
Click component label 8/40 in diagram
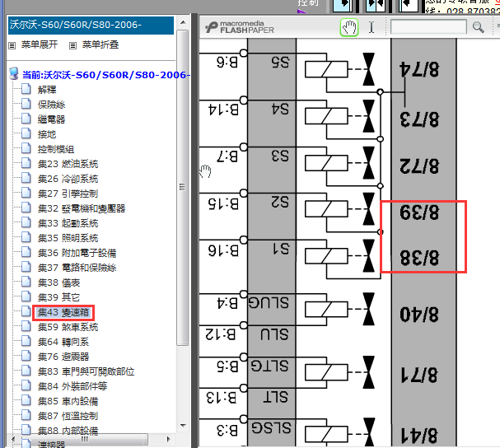(419, 315)
